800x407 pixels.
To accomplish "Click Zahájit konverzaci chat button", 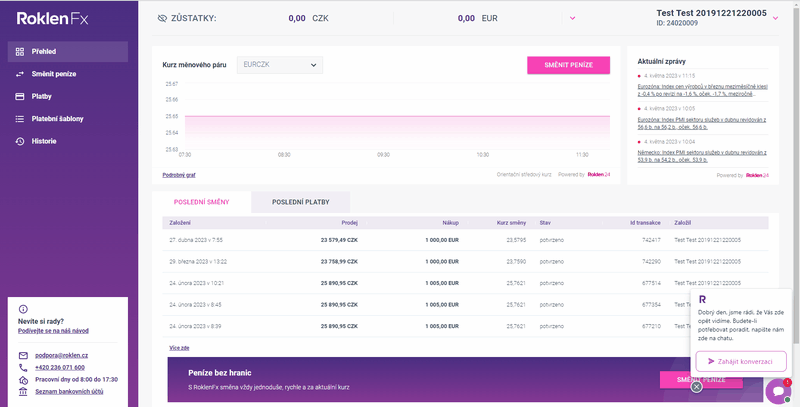I will 741,361.
